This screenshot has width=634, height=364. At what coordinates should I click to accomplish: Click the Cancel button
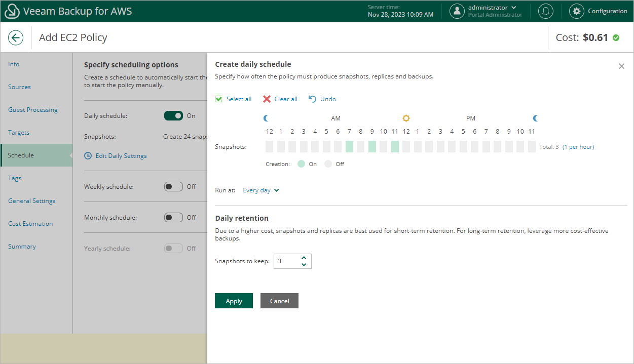coord(279,301)
